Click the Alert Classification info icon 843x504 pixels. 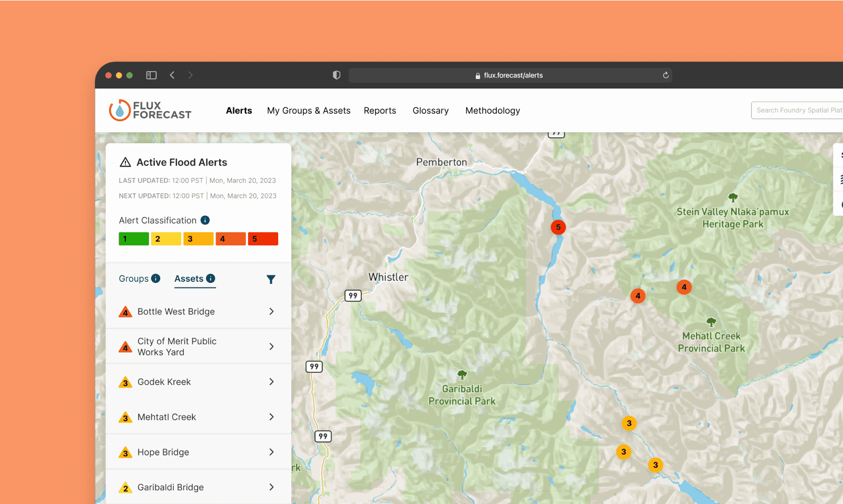tap(205, 220)
